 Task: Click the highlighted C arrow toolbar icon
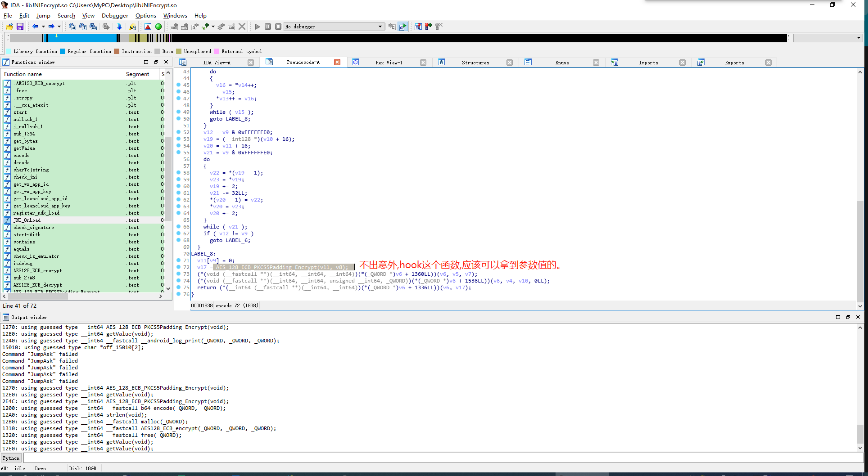402,27
